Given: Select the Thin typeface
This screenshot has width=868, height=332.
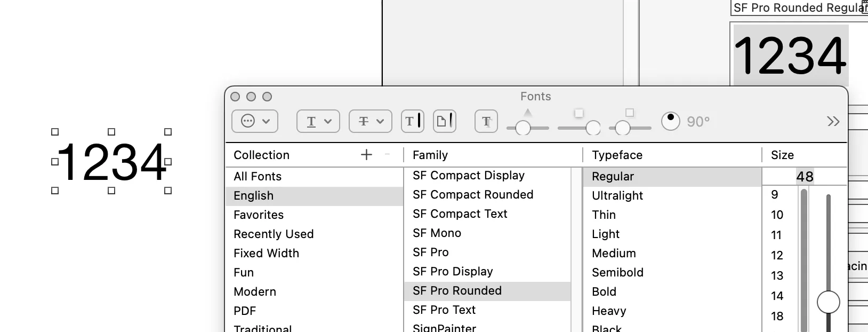Looking at the screenshot, I should pyautogui.click(x=672, y=215).
